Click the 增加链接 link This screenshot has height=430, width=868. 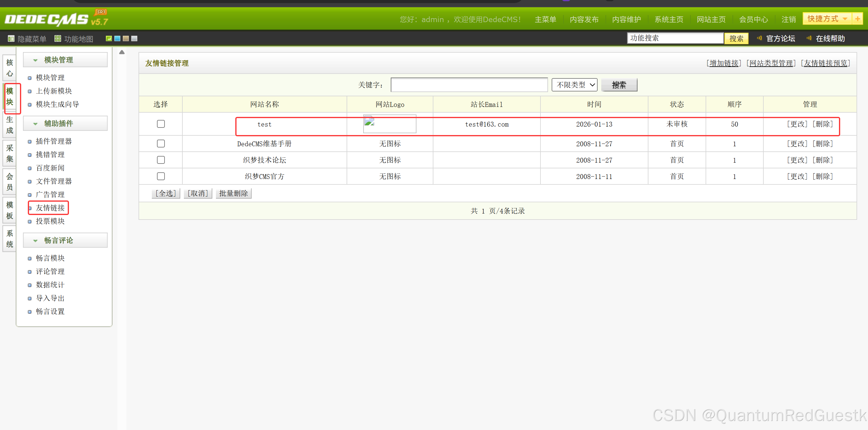[724, 63]
